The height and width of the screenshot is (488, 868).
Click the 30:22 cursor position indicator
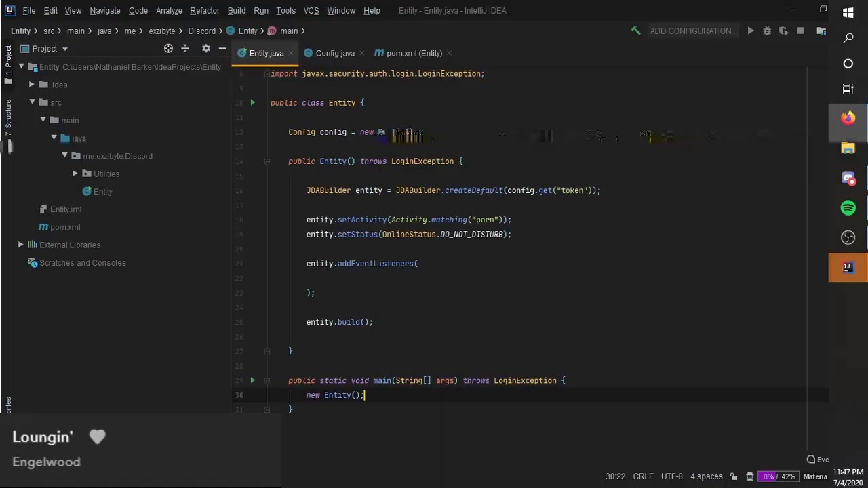click(615, 476)
